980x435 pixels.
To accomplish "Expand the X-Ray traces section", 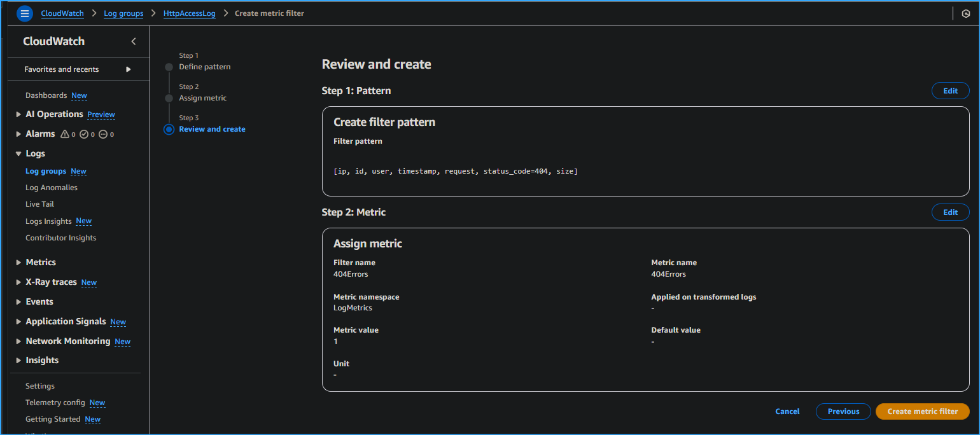I will click(18, 282).
